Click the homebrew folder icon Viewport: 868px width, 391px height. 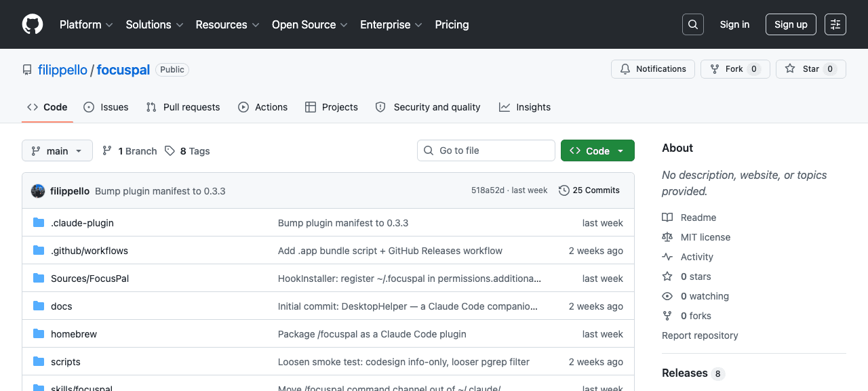coord(39,334)
